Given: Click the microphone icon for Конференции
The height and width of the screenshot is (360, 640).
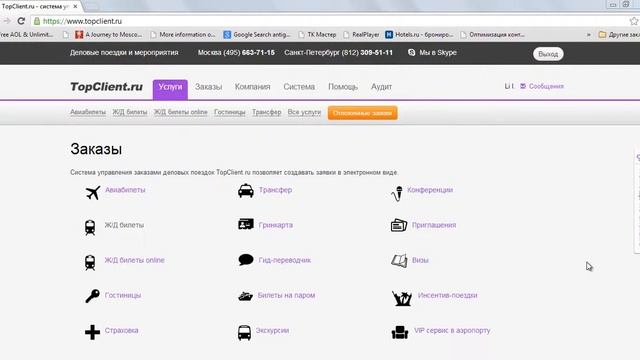Looking at the screenshot, I should coord(397,194).
